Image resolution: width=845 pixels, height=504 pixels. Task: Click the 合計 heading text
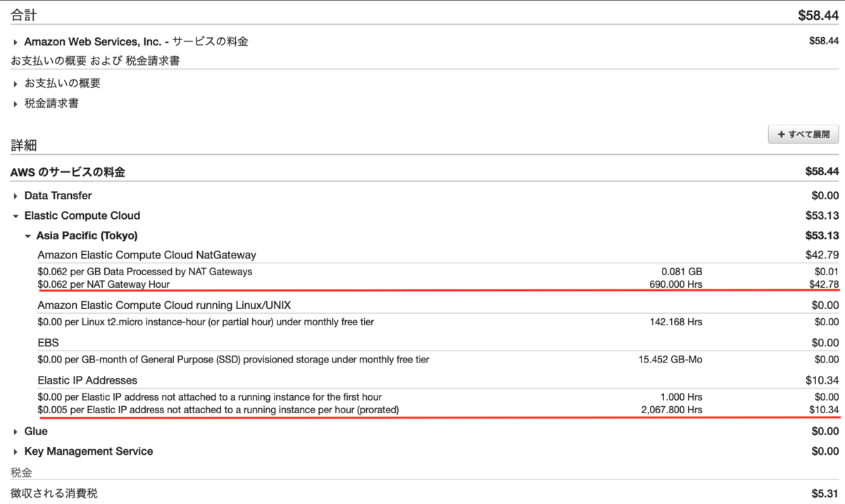[24, 14]
